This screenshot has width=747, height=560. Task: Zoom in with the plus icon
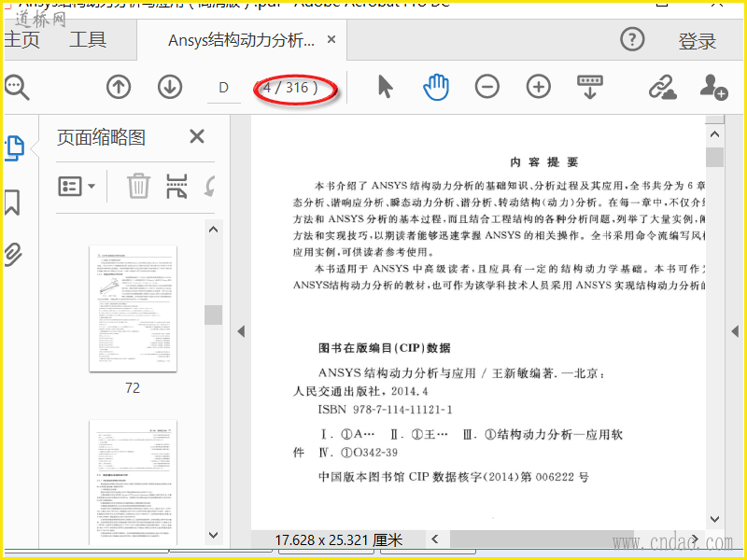(x=539, y=87)
